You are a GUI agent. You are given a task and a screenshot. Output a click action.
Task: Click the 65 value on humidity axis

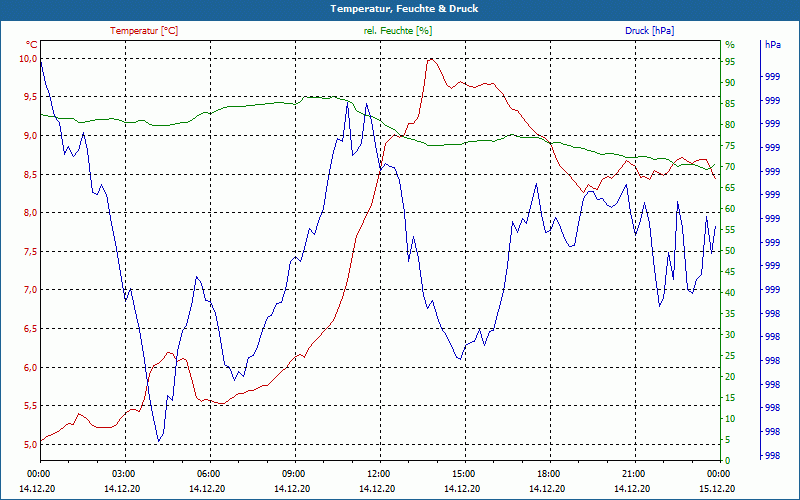pyautogui.click(x=730, y=188)
